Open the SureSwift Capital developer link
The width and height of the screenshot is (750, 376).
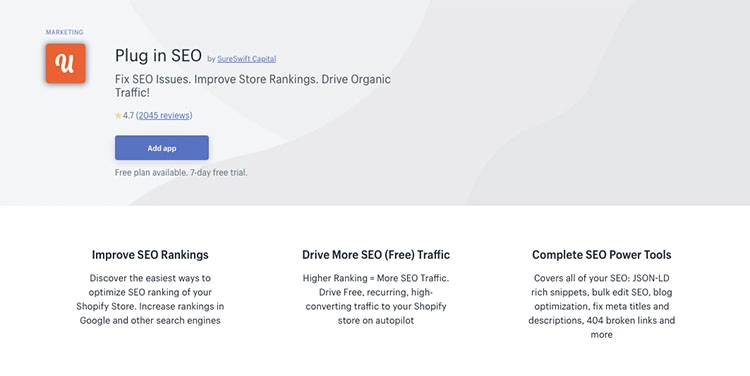click(x=246, y=59)
